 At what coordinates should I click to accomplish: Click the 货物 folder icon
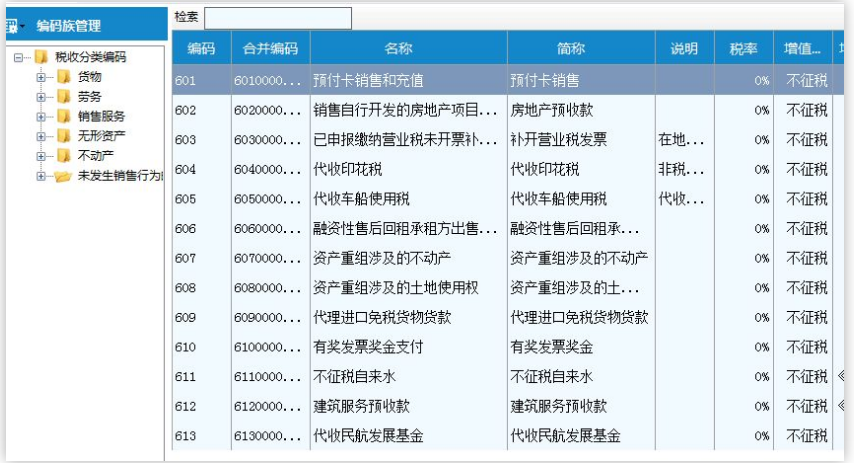click(x=64, y=77)
